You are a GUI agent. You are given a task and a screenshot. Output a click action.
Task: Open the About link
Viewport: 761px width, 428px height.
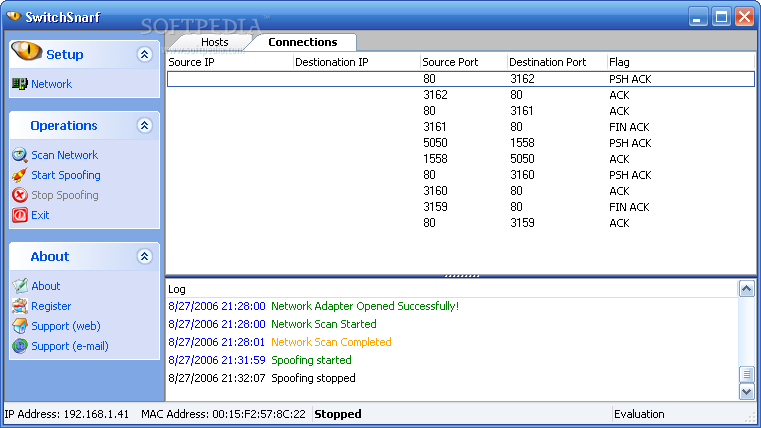46,286
